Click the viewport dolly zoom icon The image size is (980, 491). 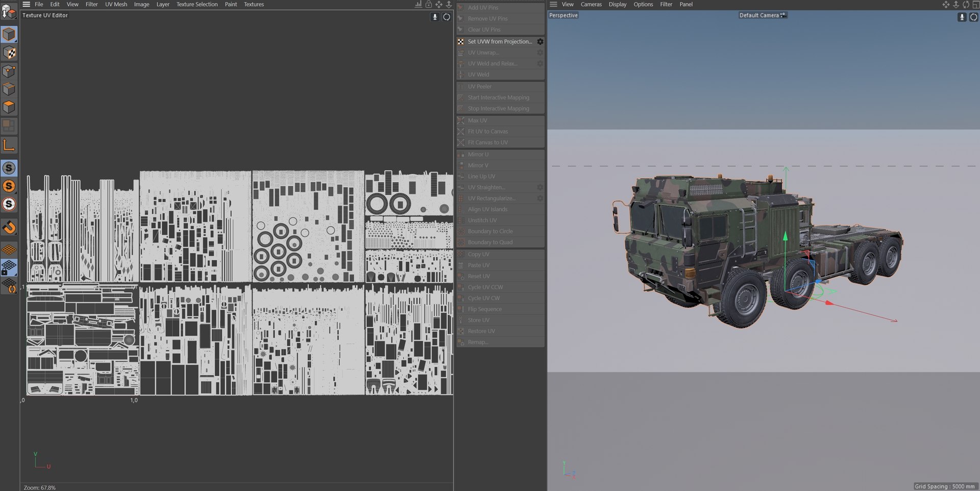pos(956,4)
